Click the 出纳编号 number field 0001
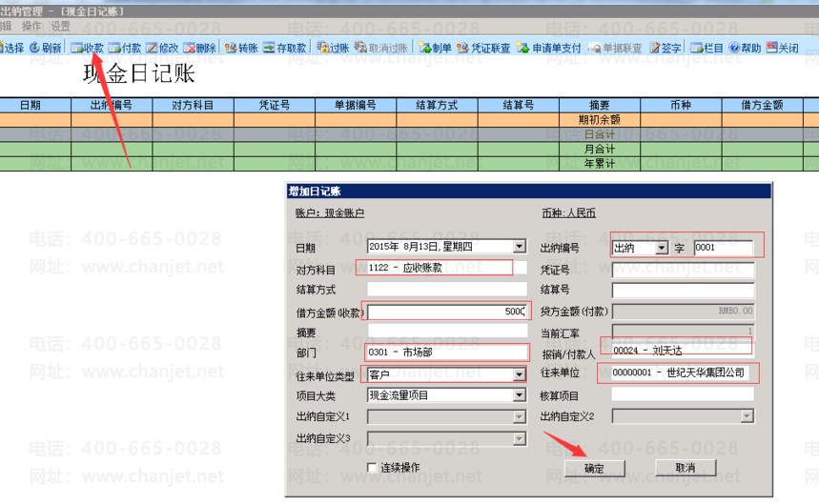The height and width of the screenshot is (504, 819). [723, 248]
